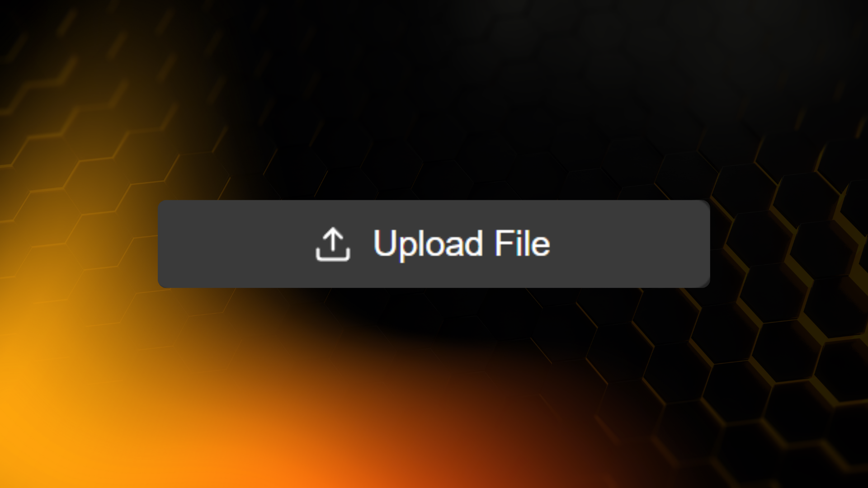Click the Upload File label text
The height and width of the screenshot is (488, 868).
click(x=462, y=244)
